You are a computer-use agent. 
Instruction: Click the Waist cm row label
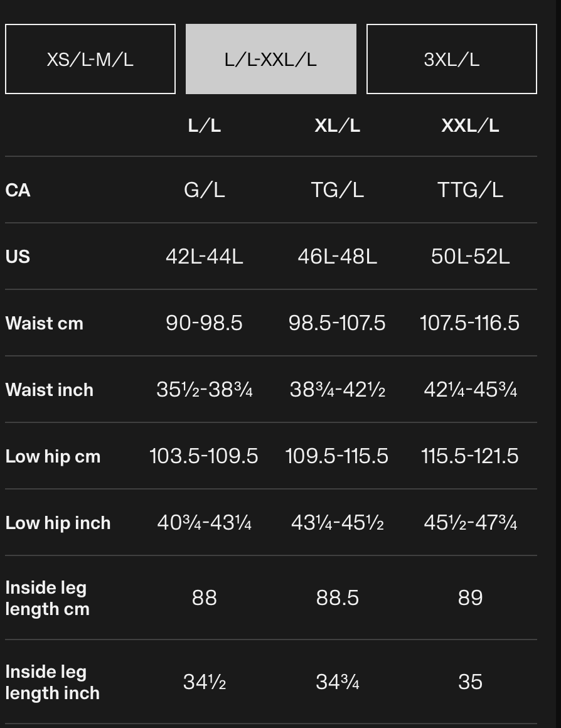[44, 323]
